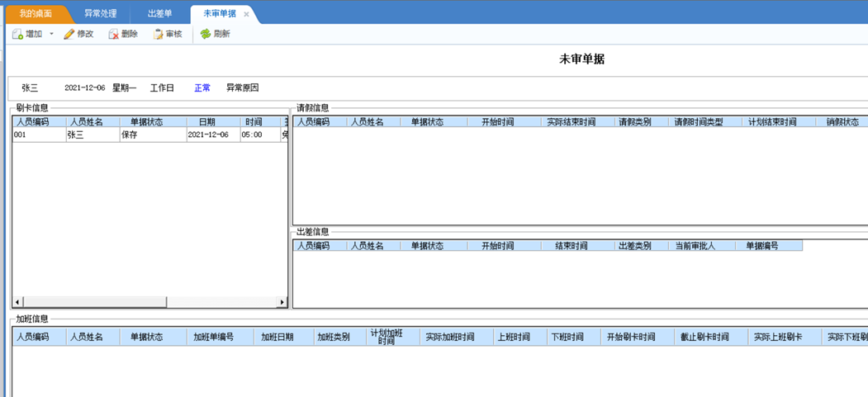868x397 pixels.
Task: Click the 审核 (Audit) toolbar icon
Action: tap(159, 35)
